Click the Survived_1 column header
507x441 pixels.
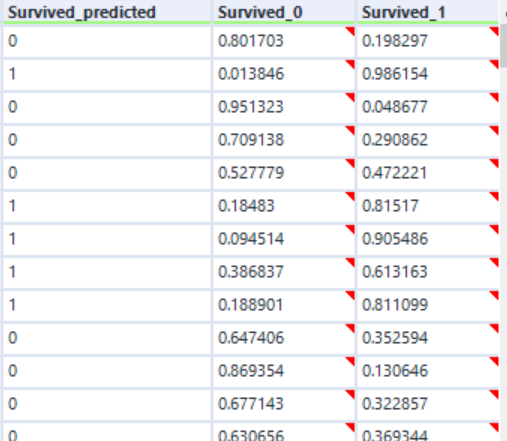click(x=428, y=12)
